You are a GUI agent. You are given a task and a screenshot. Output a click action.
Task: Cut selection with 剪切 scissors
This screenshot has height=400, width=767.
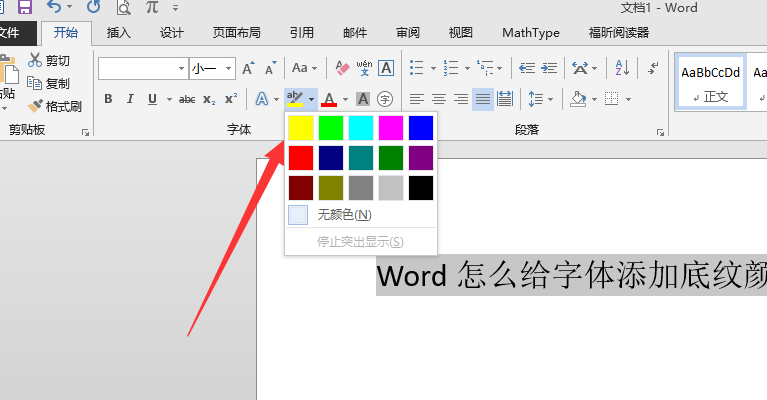pos(49,60)
